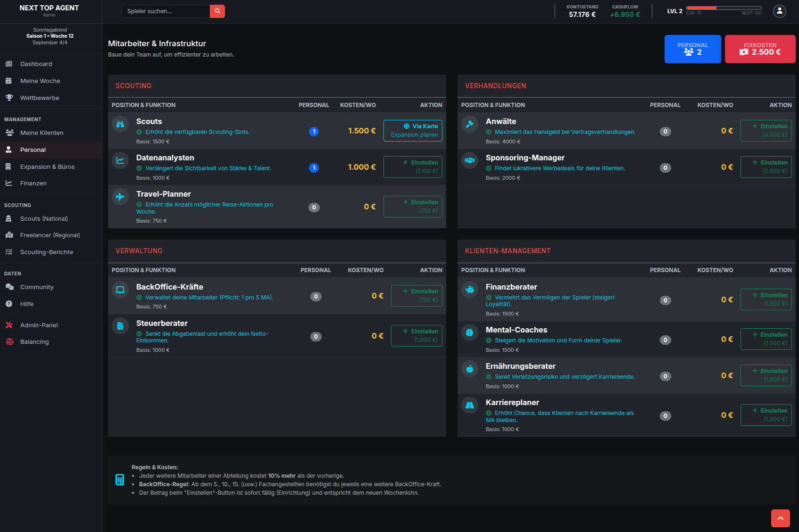Screen dimensions: 799x532
Task: Click the Steuerberater receipt icon
Action: point(120,325)
